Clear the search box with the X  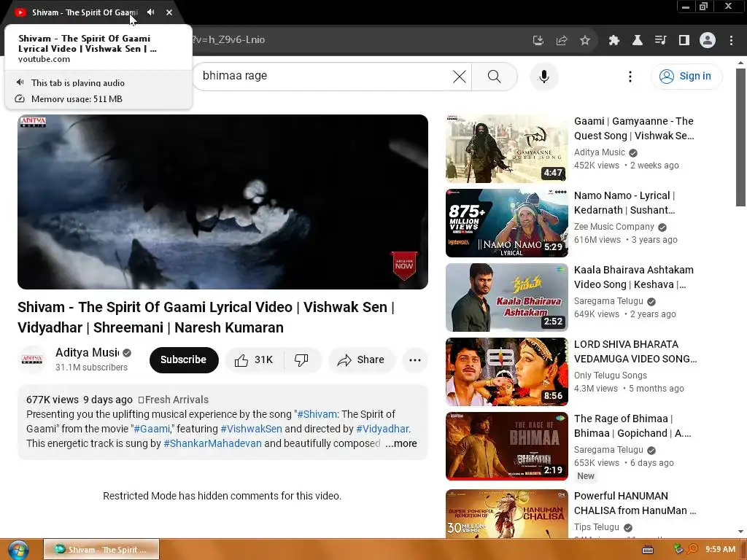click(460, 76)
